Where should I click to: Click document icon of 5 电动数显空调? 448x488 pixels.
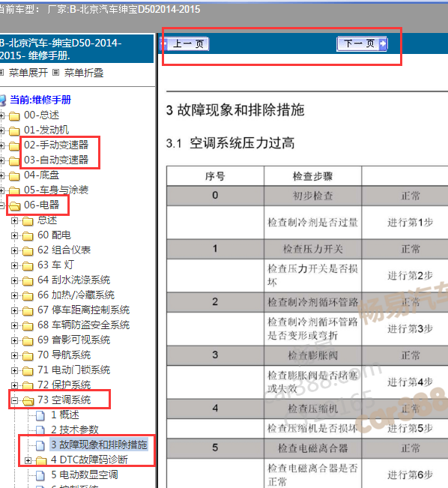coord(40,475)
